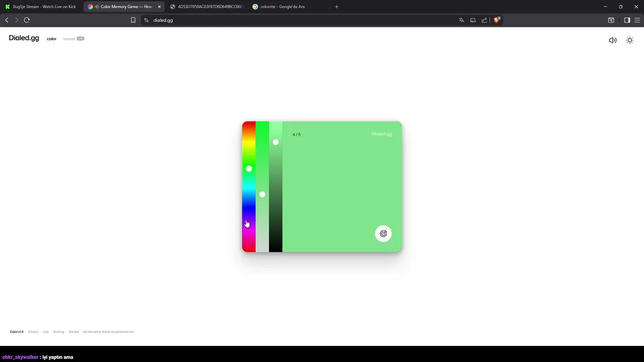Switch to the 4D53D7050AC03F87 tab
644x362 pixels.
tap(206, 7)
